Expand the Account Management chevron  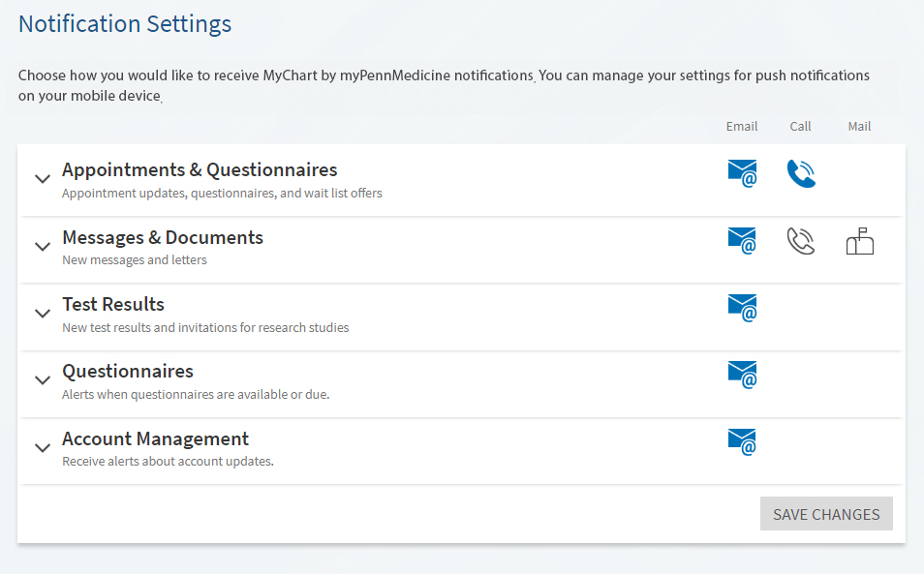click(x=43, y=448)
